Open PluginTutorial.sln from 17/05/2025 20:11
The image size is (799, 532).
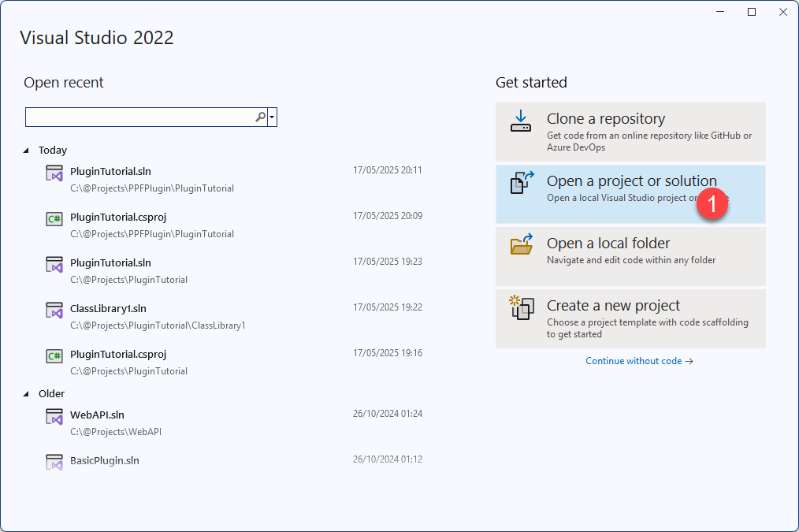110,171
